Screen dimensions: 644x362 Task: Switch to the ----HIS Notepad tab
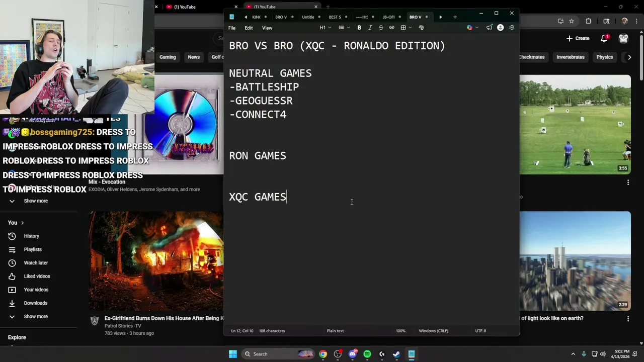point(362,17)
